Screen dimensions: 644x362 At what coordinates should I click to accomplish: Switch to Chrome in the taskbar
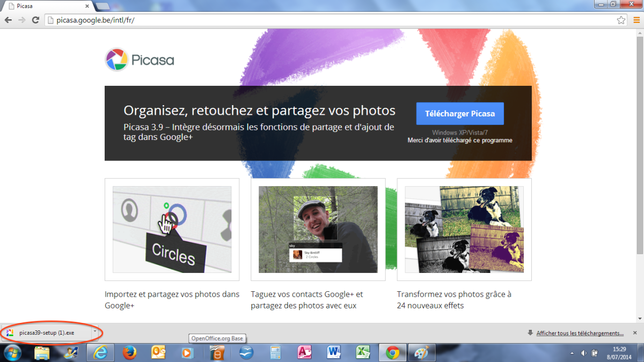tap(392, 352)
